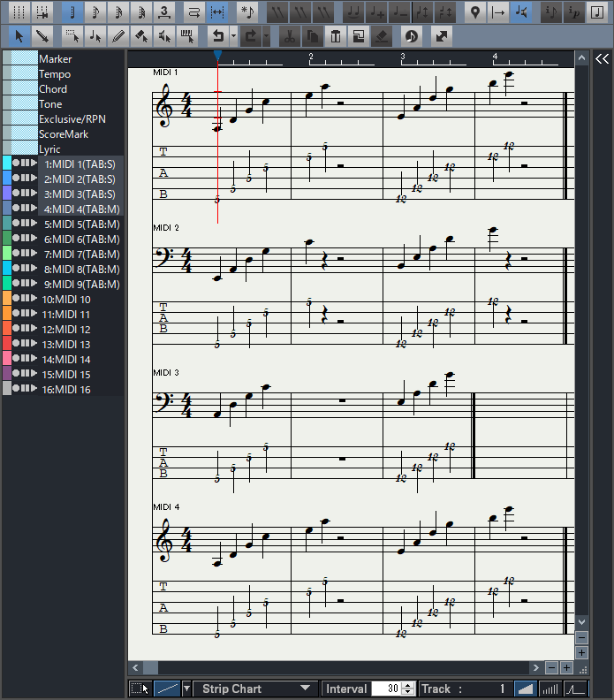Click the Interval value field

coord(386,689)
